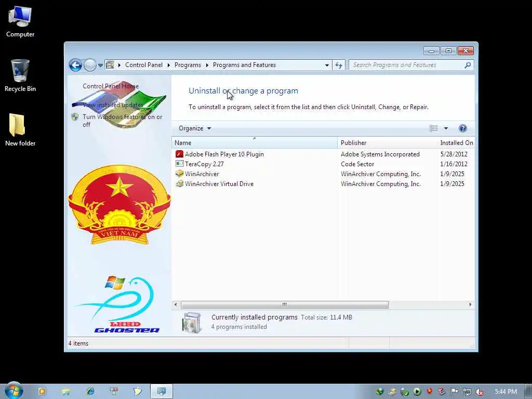Click the 5/28/2012 installed date cell
The height and width of the screenshot is (399, 532).
coord(454,154)
